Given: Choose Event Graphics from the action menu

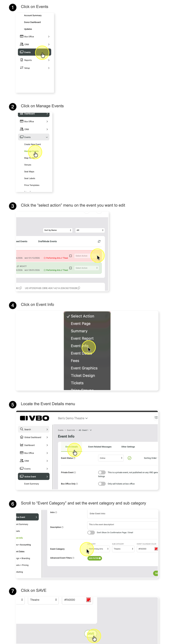Looking at the screenshot, I should click(x=84, y=368).
